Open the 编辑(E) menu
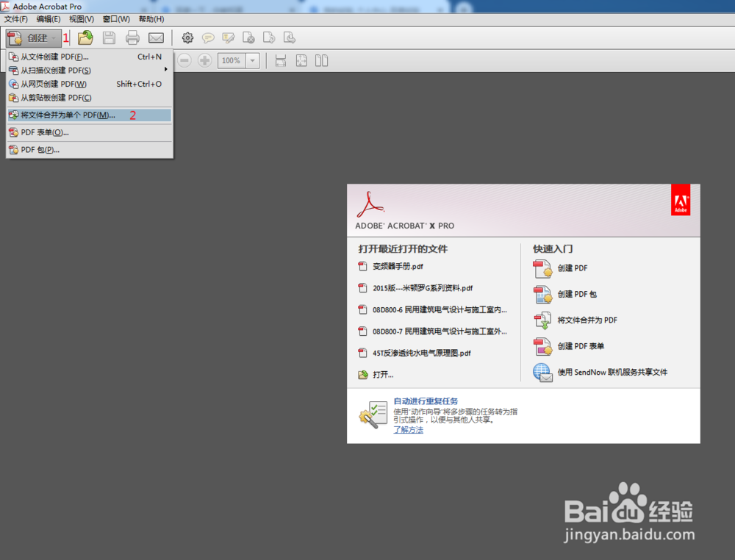This screenshot has height=560, width=735. [x=49, y=19]
